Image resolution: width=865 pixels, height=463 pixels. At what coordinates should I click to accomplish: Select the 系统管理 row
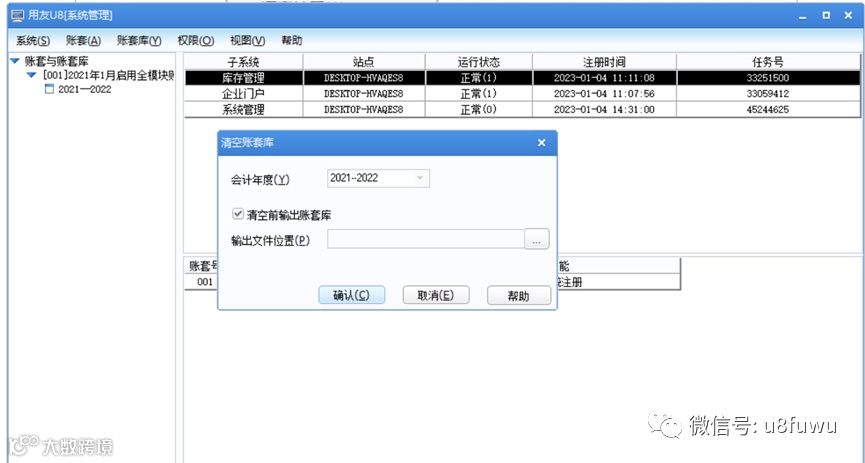coord(522,109)
